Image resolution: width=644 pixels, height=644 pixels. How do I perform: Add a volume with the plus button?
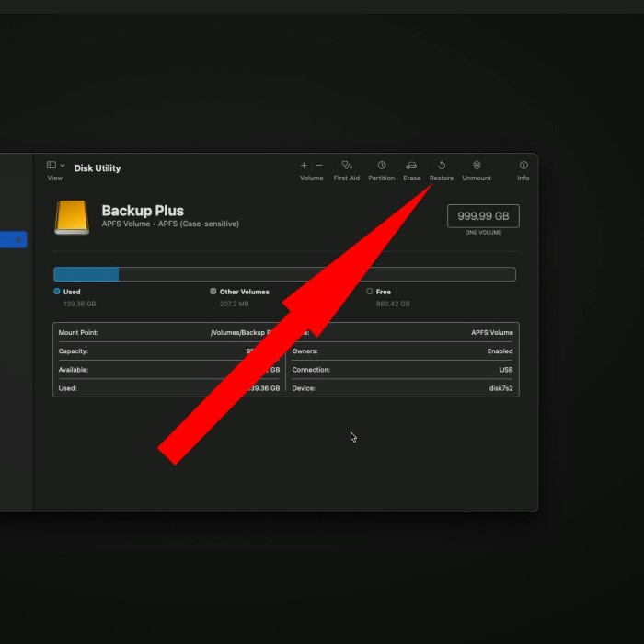(x=304, y=165)
